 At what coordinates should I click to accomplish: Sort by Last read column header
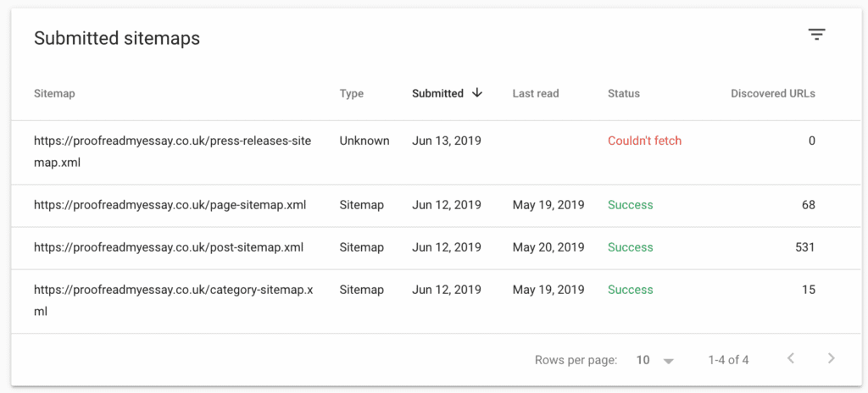536,93
